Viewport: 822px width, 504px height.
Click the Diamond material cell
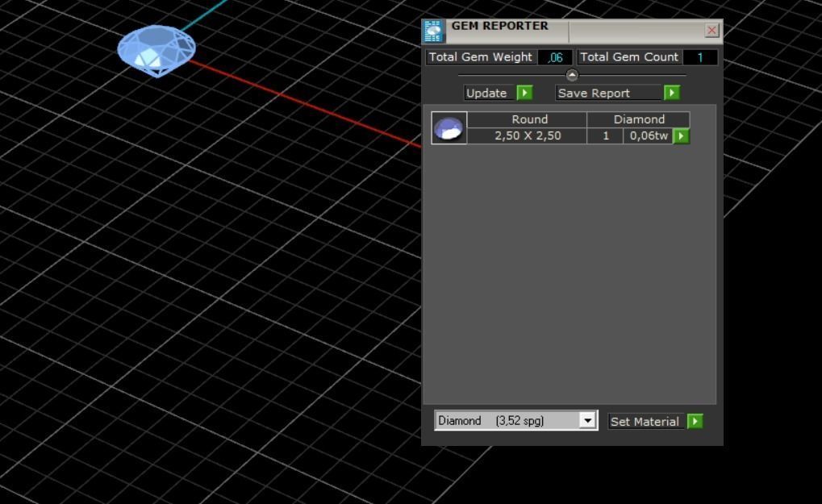click(x=639, y=119)
